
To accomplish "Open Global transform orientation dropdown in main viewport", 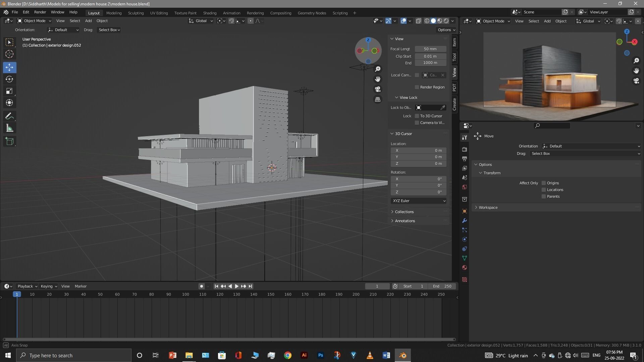I will pos(201,21).
